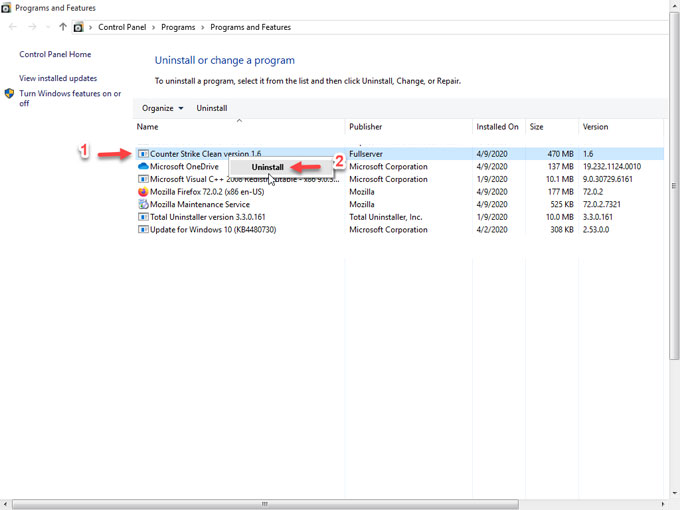This screenshot has height=510, width=680.
Task: Expand chevron after Control Panel breadcrumb
Action: coord(154,27)
